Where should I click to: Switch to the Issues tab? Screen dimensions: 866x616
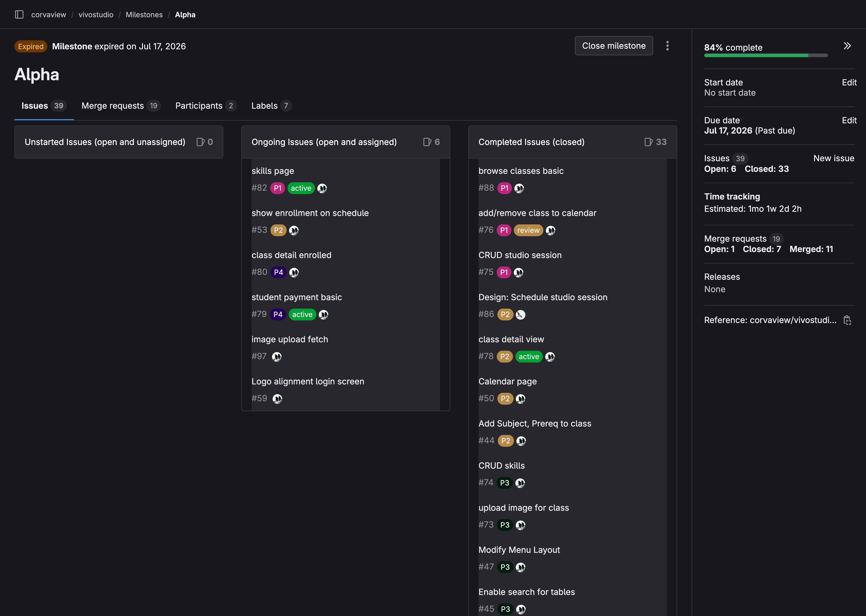point(44,106)
